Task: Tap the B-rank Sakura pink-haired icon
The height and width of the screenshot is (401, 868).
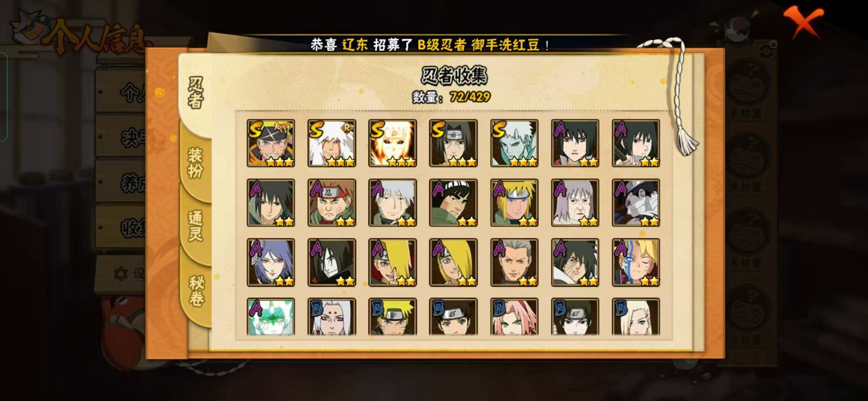Action: pos(514,317)
